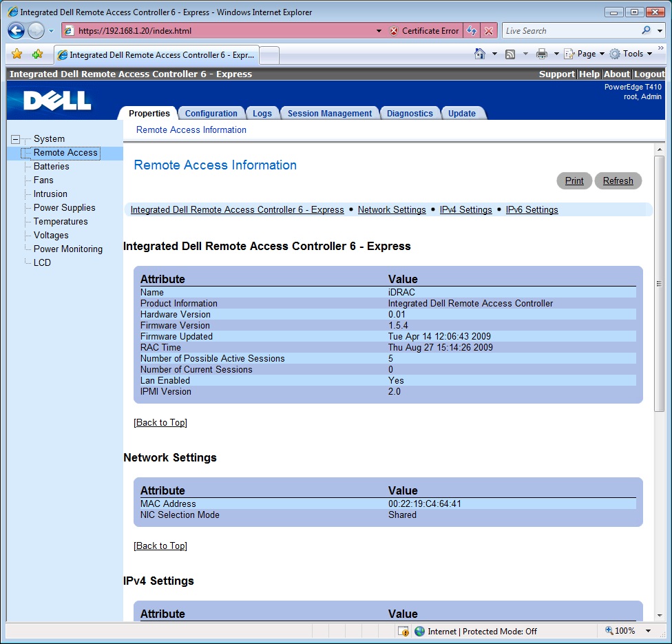
Task: Select Temperatures in the tree
Action: tap(61, 221)
